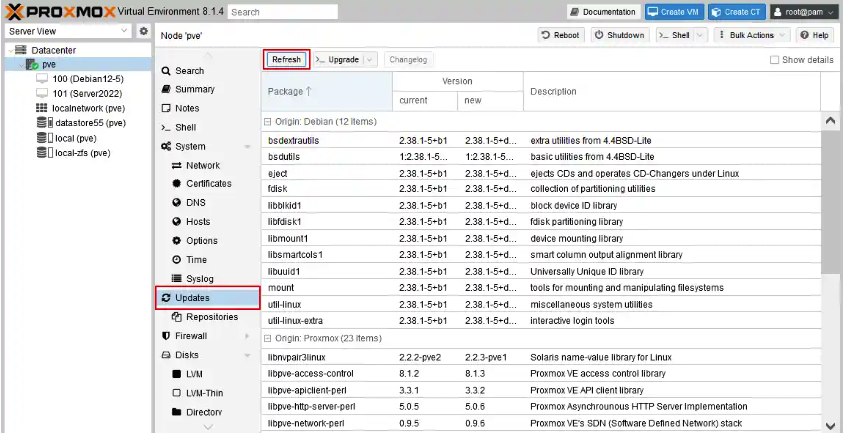The width and height of the screenshot is (849, 438).
Task: Click the Datacenter server icon
Action: [21, 50]
